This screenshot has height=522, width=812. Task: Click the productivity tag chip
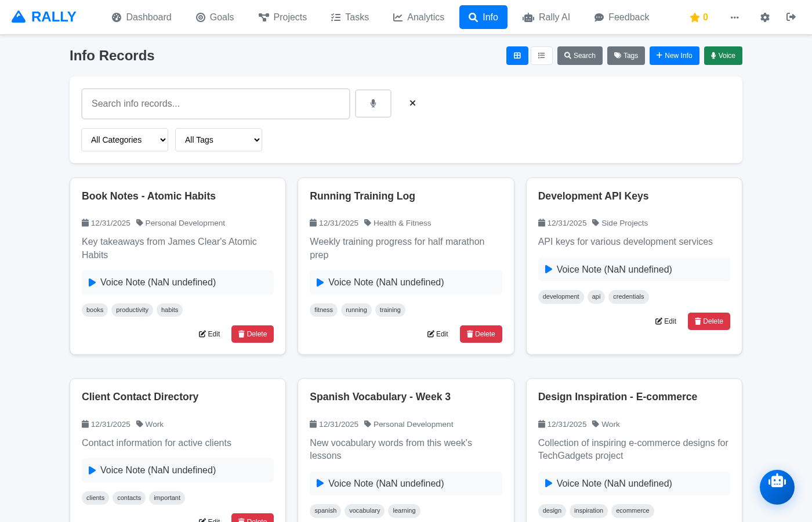click(132, 310)
